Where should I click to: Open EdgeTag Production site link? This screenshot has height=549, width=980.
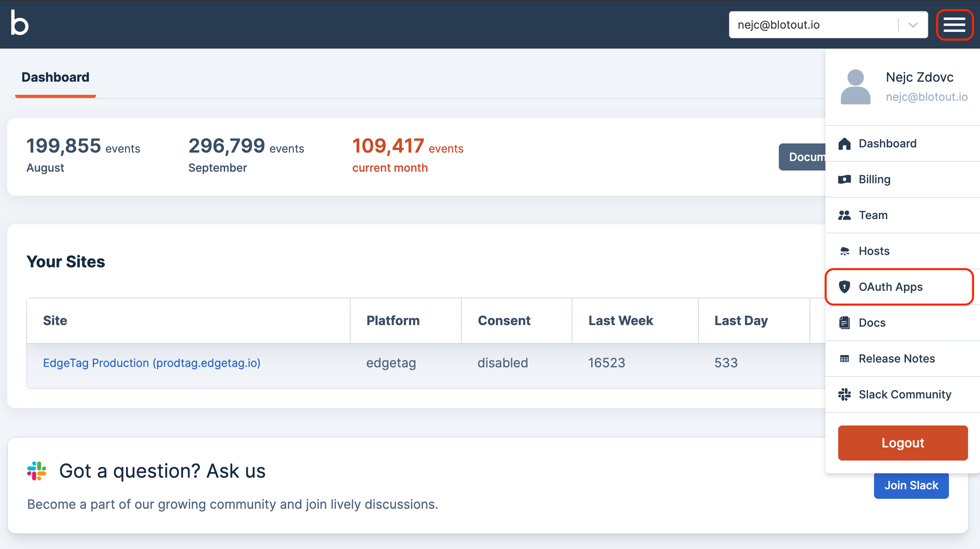[x=151, y=363]
